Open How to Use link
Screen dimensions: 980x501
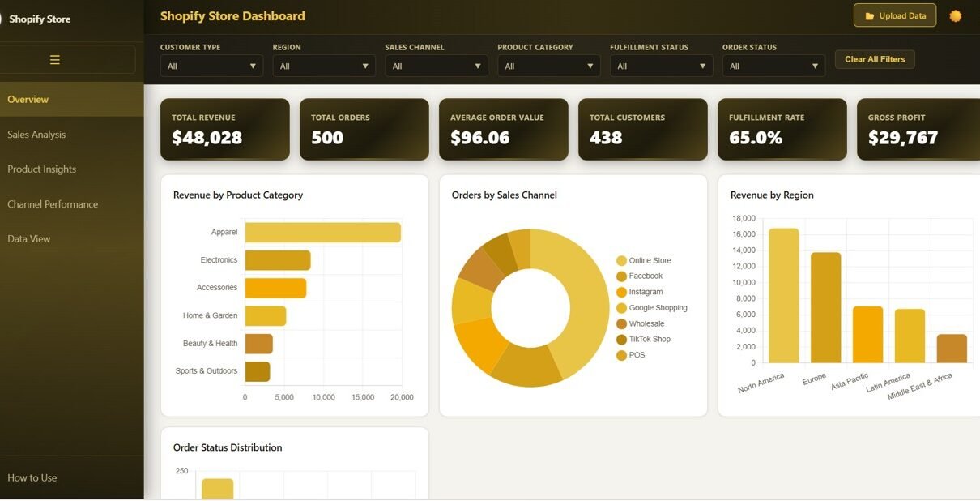pyautogui.click(x=32, y=478)
